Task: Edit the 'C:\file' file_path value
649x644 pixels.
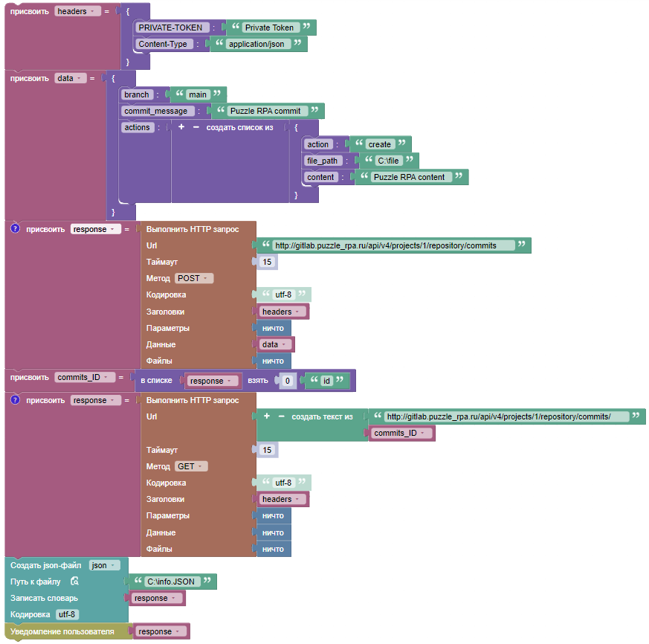Action: click(388, 161)
